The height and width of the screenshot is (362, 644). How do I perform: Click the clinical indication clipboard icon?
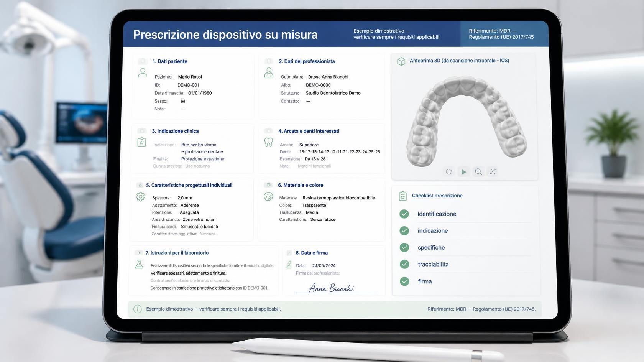coord(141,142)
